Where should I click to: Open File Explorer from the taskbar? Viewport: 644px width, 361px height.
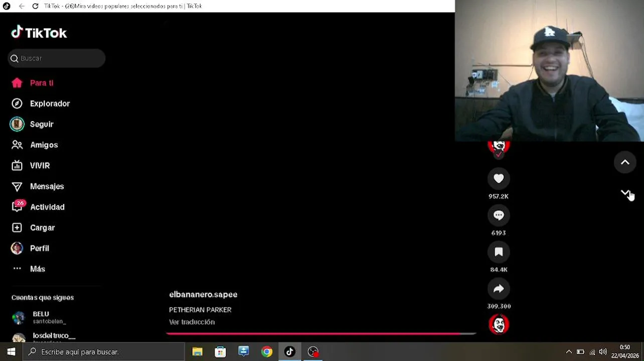click(x=197, y=351)
